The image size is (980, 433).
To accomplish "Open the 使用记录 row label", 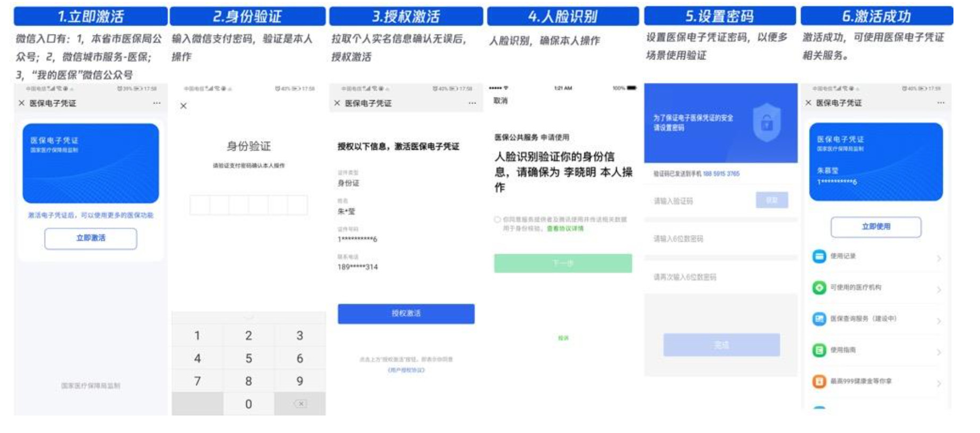I will pyautogui.click(x=843, y=256).
